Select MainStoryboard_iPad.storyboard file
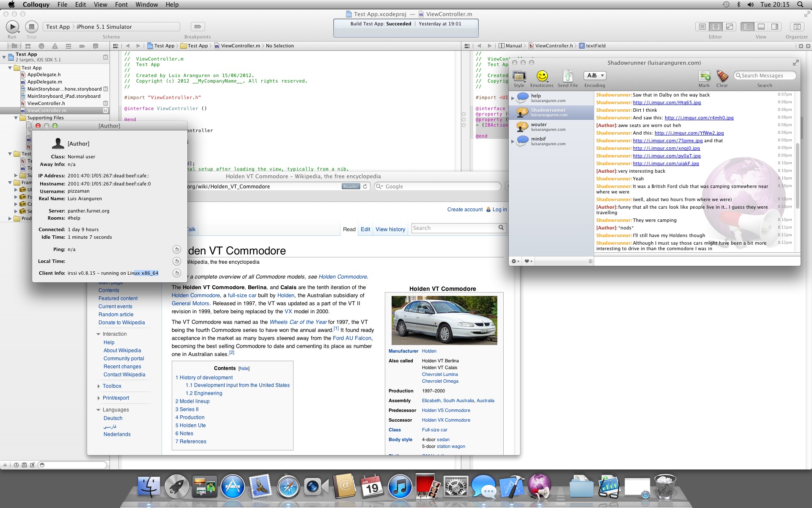 point(64,96)
